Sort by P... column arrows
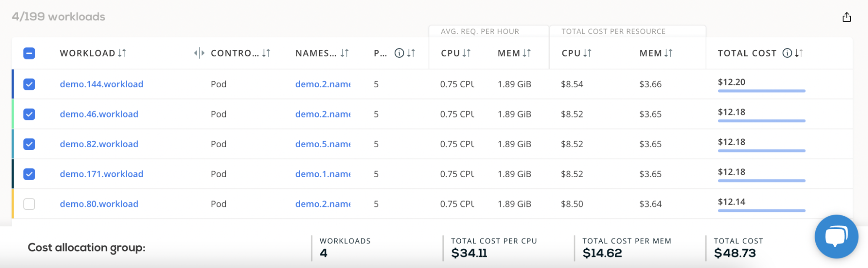868x268 pixels. pos(411,53)
